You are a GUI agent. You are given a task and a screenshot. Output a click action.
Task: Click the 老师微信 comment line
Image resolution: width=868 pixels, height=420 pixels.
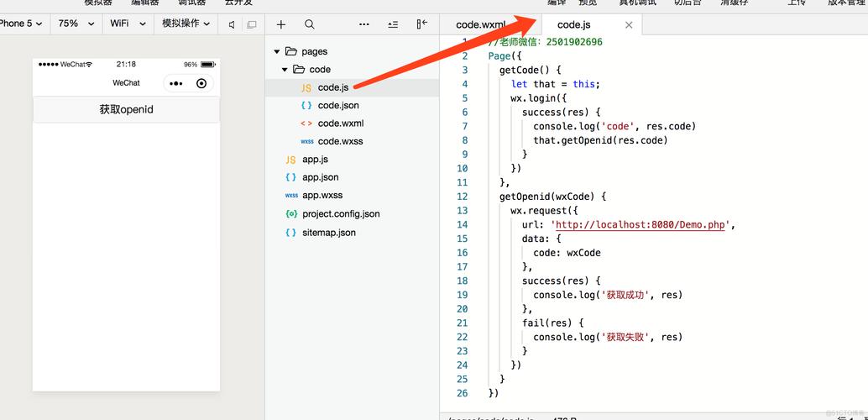tap(546, 42)
